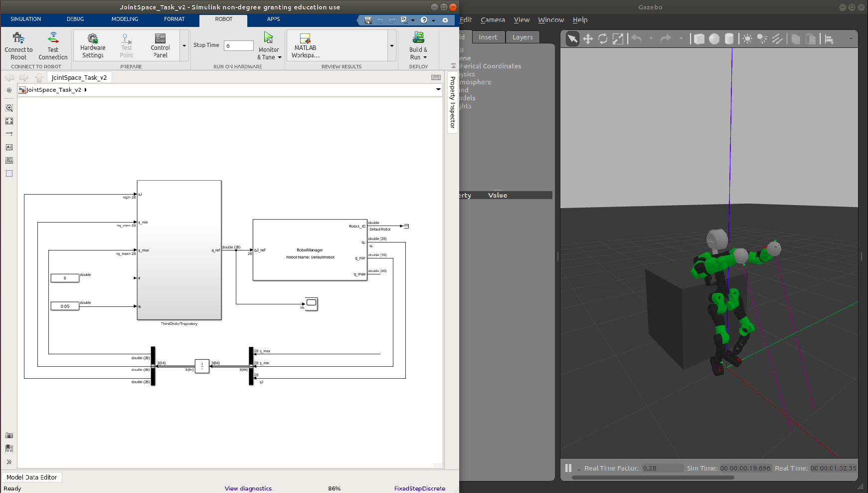Image resolution: width=868 pixels, height=493 pixels.
Task: Expand the model path breadcrumb dropdown
Action: (438, 90)
